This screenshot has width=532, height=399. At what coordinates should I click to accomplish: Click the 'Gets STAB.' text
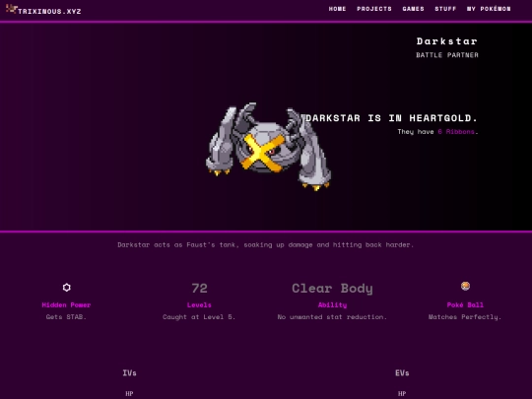[x=67, y=317]
